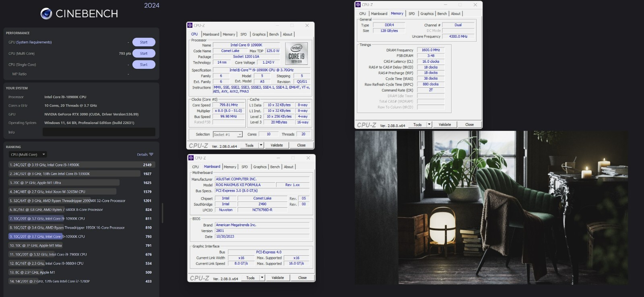Click the Intel Core i9 10900K name field
Viewport: 644px width, 297px height.
point(246,45)
